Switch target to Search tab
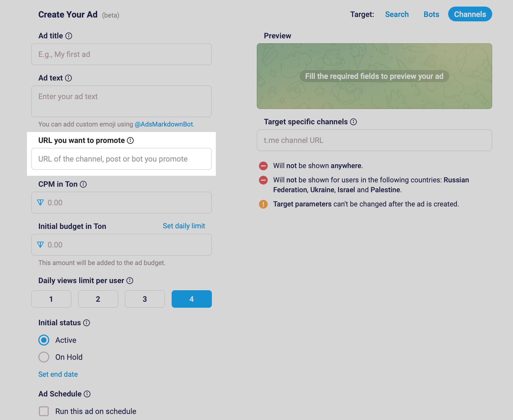Image resolution: width=513 pixels, height=420 pixels. pos(397,14)
